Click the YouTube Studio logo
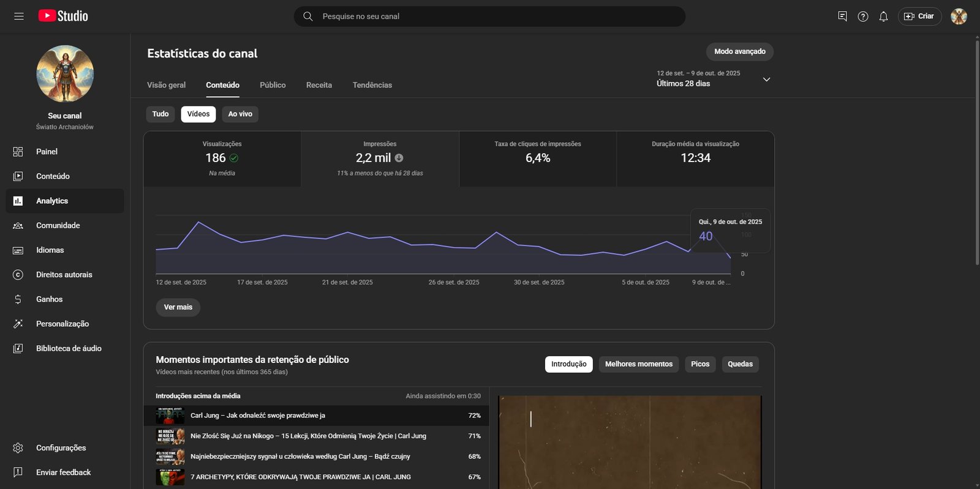The width and height of the screenshot is (980, 489). (63, 16)
